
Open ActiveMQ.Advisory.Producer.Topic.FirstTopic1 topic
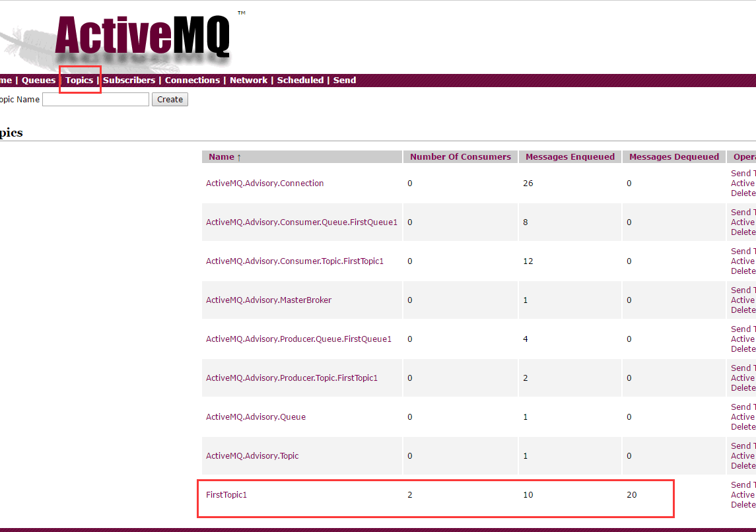pos(292,378)
